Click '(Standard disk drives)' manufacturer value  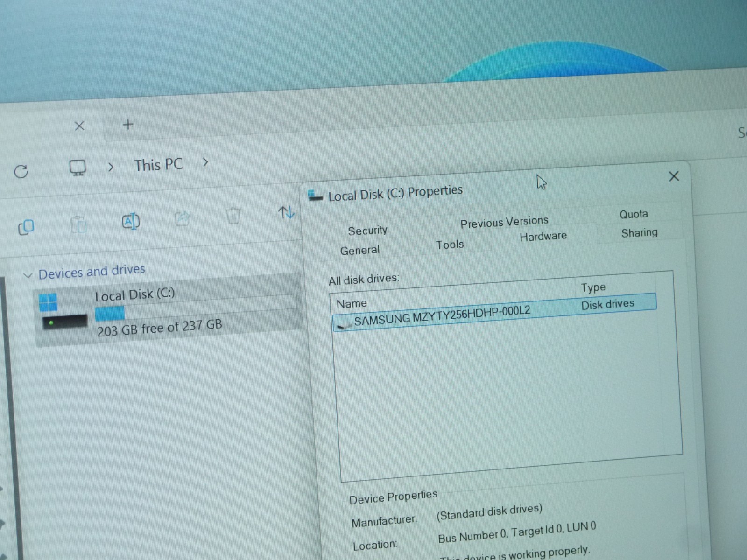[489, 511]
